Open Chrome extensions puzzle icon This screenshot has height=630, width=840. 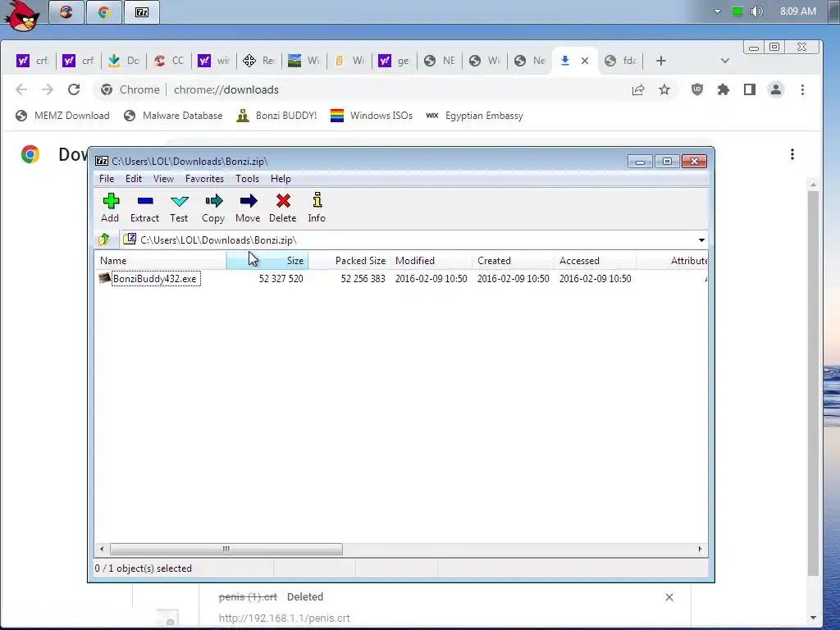tap(724, 89)
